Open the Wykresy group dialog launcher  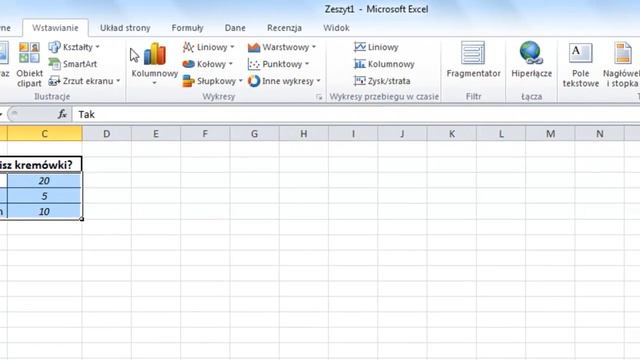319,97
